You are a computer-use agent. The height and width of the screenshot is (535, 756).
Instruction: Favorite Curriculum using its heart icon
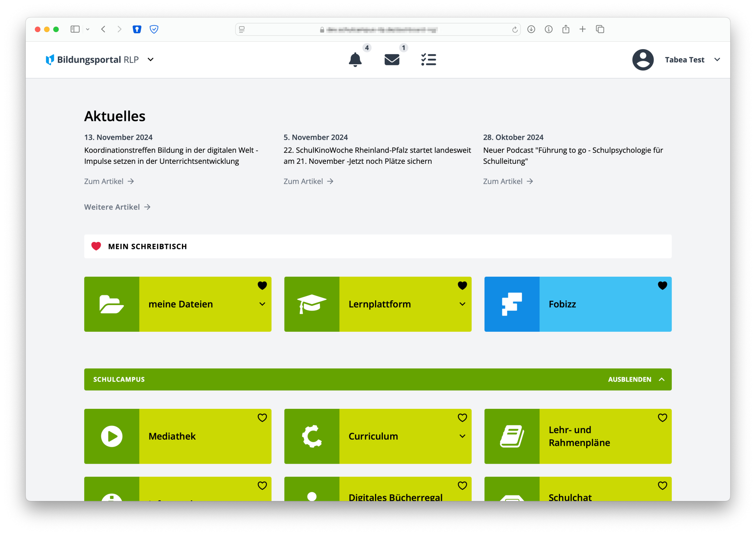click(x=462, y=418)
